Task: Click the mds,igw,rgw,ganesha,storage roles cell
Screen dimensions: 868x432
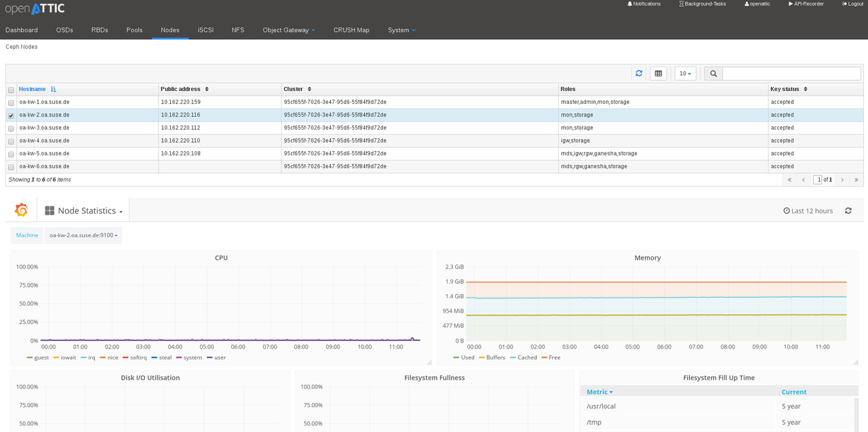Action: [663, 153]
